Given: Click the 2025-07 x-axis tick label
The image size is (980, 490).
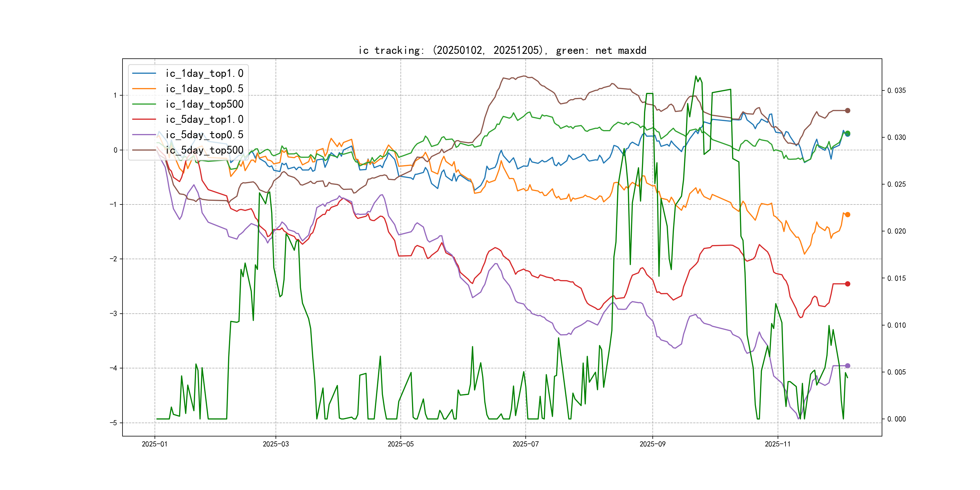Looking at the screenshot, I should click(x=525, y=444).
